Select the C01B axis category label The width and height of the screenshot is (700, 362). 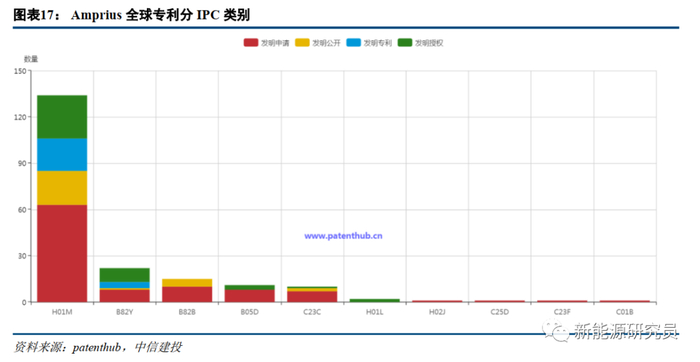pyautogui.click(x=625, y=312)
